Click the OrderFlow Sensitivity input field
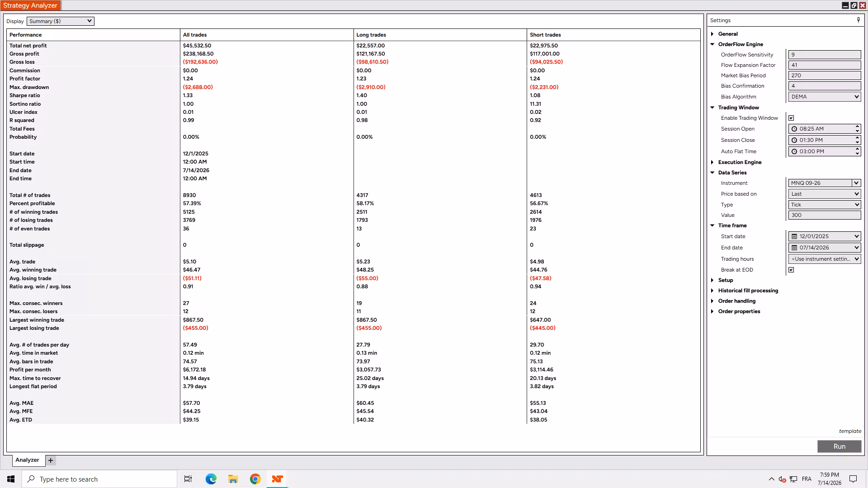The image size is (868, 488). tap(825, 55)
